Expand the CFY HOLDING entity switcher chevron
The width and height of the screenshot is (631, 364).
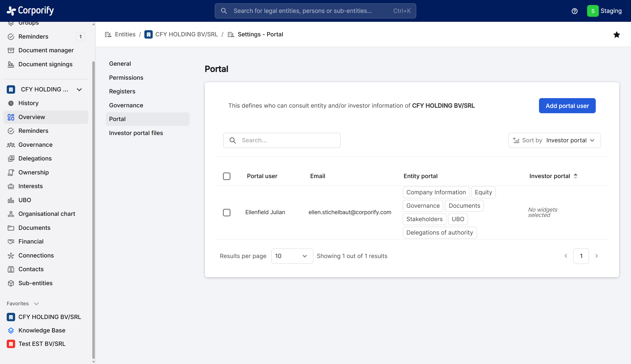79,89
